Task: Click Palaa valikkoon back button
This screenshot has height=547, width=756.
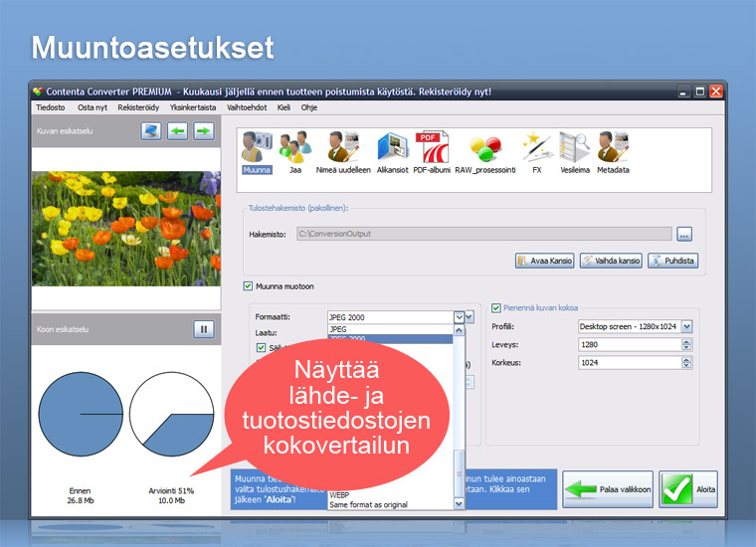Action: [x=608, y=489]
